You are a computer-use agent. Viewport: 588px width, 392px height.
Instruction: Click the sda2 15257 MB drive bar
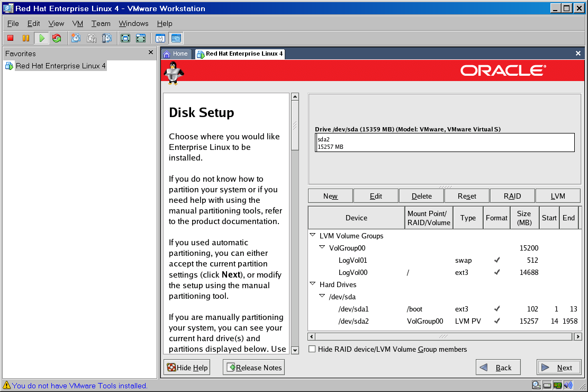pos(445,142)
